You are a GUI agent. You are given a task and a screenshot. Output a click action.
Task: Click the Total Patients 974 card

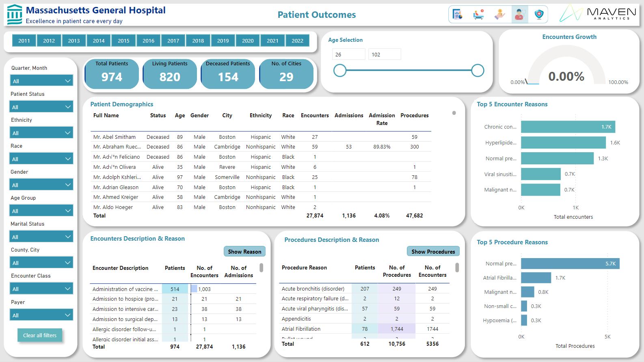tap(112, 74)
